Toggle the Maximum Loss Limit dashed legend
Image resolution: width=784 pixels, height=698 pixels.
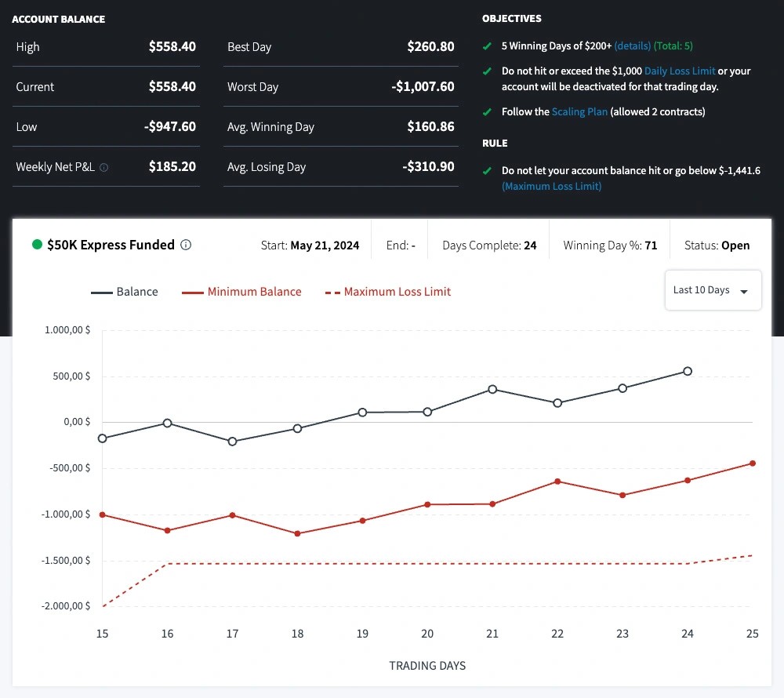(x=388, y=292)
